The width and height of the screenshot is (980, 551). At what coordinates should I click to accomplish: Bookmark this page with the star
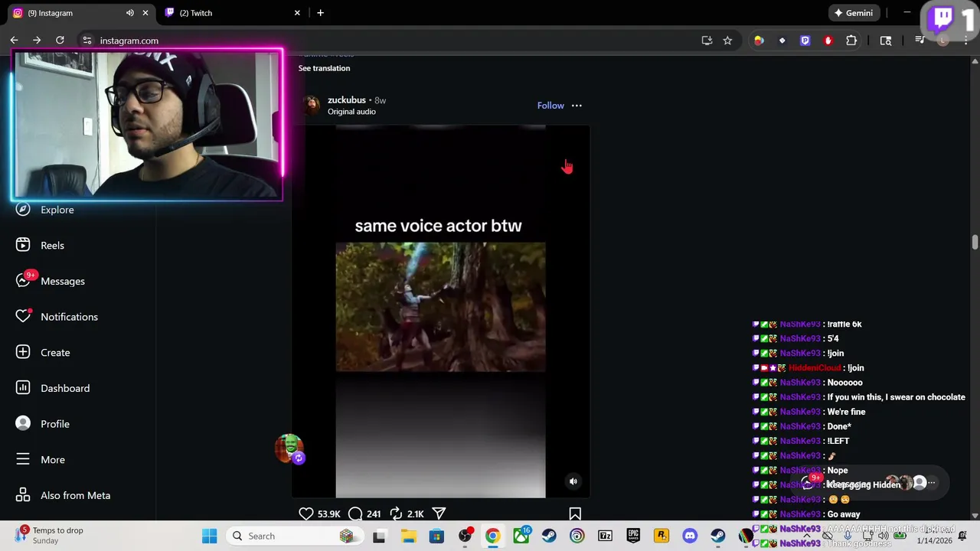(x=727, y=41)
